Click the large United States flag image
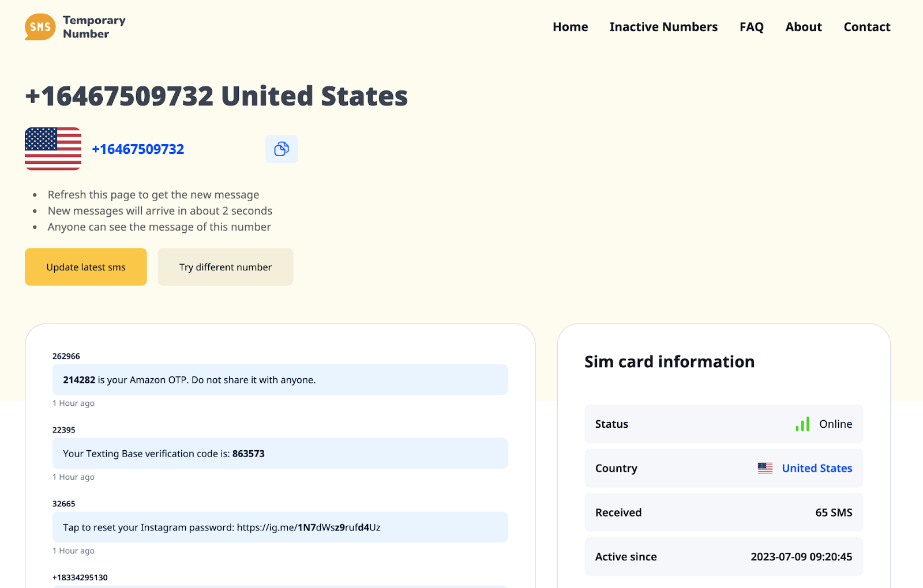The width and height of the screenshot is (923, 588). pyautogui.click(x=53, y=149)
